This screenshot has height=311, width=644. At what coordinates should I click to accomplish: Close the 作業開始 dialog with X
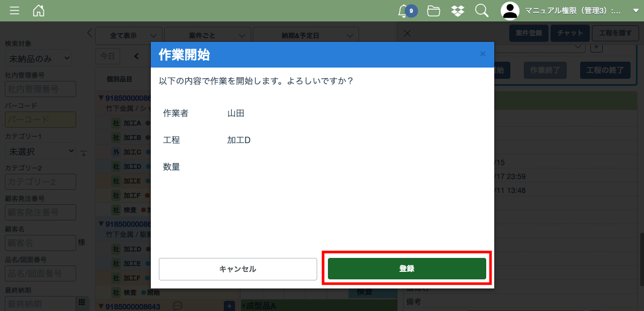coord(482,54)
